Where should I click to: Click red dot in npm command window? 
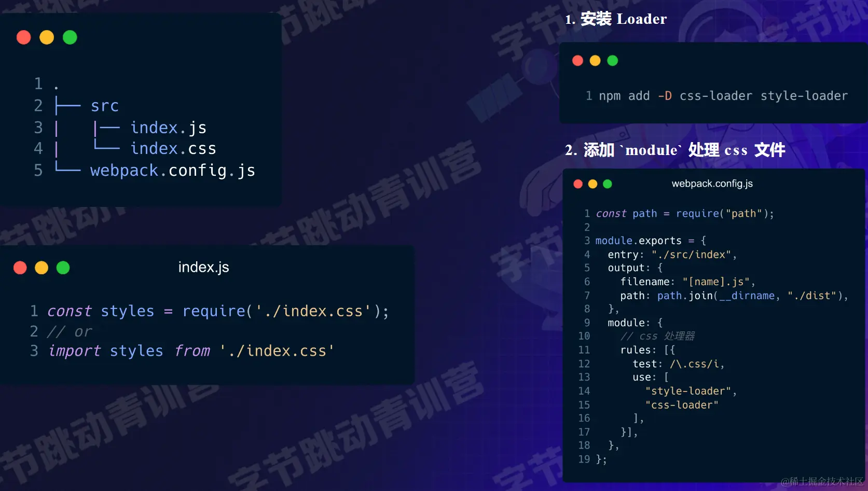click(x=577, y=61)
